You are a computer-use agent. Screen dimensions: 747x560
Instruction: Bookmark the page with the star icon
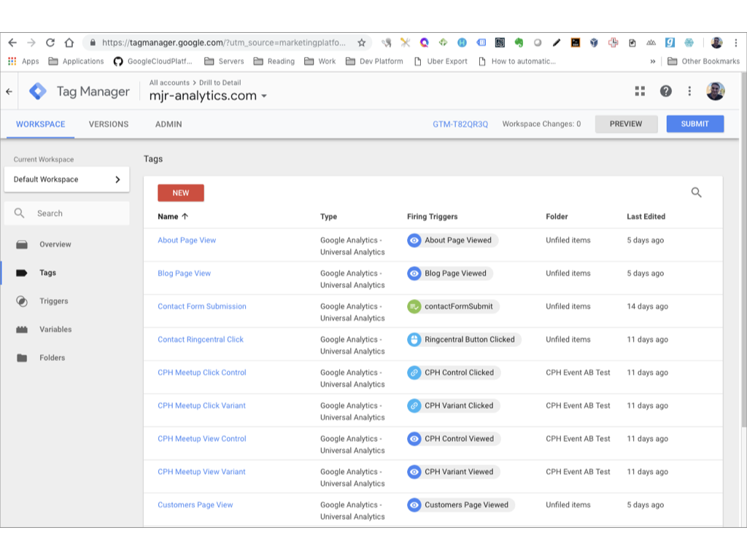tap(362, 42)
